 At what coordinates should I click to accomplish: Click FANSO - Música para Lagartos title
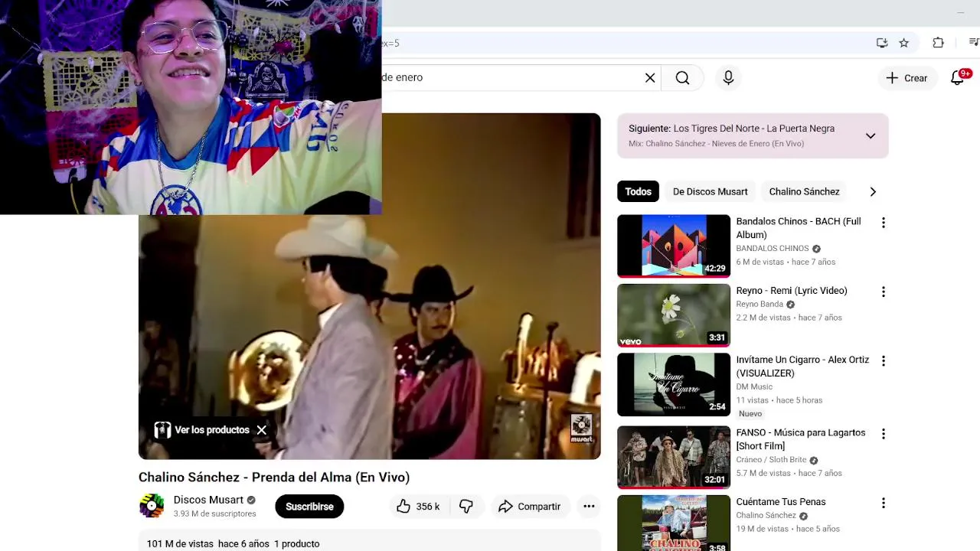(801, 439)
